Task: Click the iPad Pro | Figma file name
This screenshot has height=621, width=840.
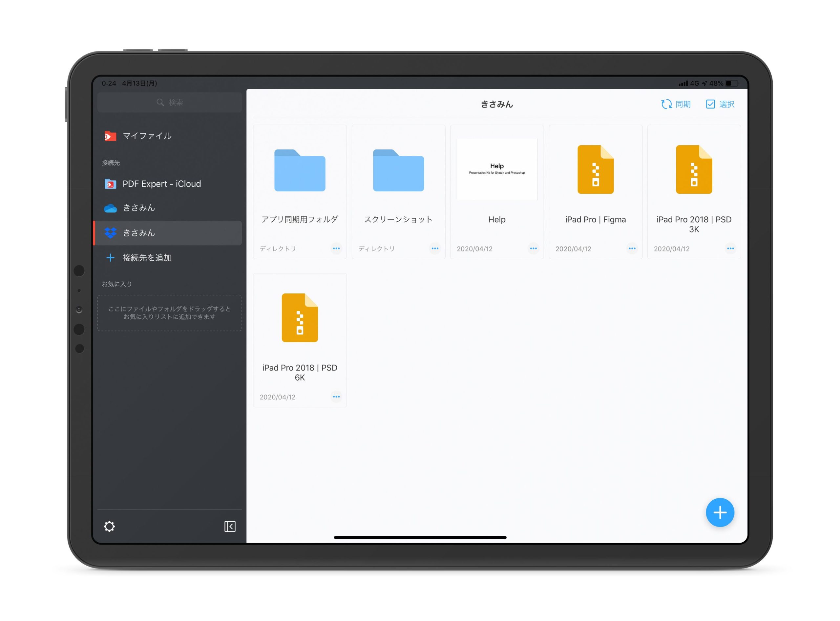Action: 596,220
